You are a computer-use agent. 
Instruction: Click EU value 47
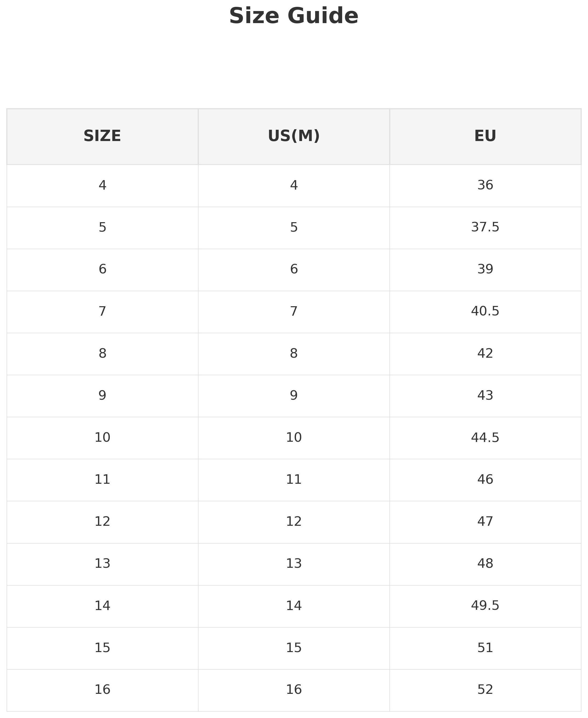tap(485, 521)
